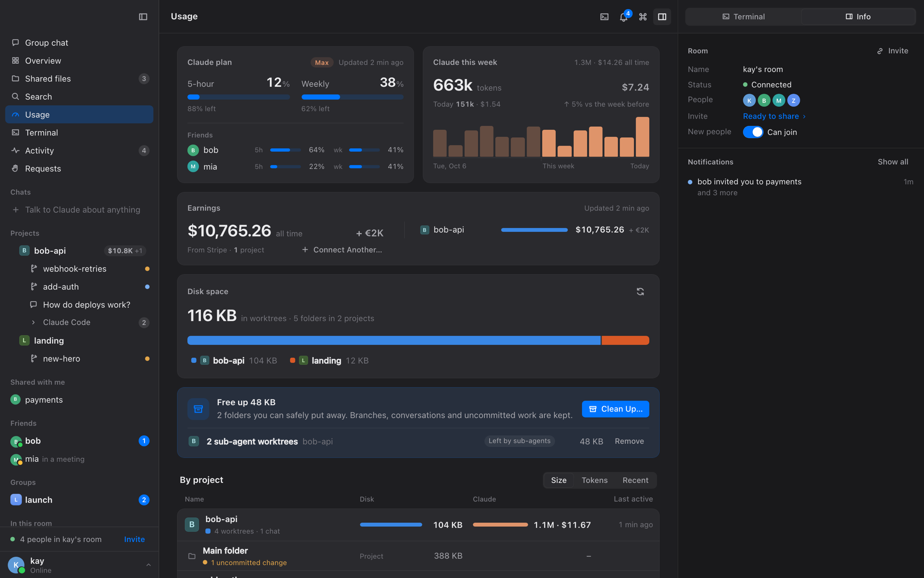Click Remove for sub-agent worktrees

click(x=629, y=442)
